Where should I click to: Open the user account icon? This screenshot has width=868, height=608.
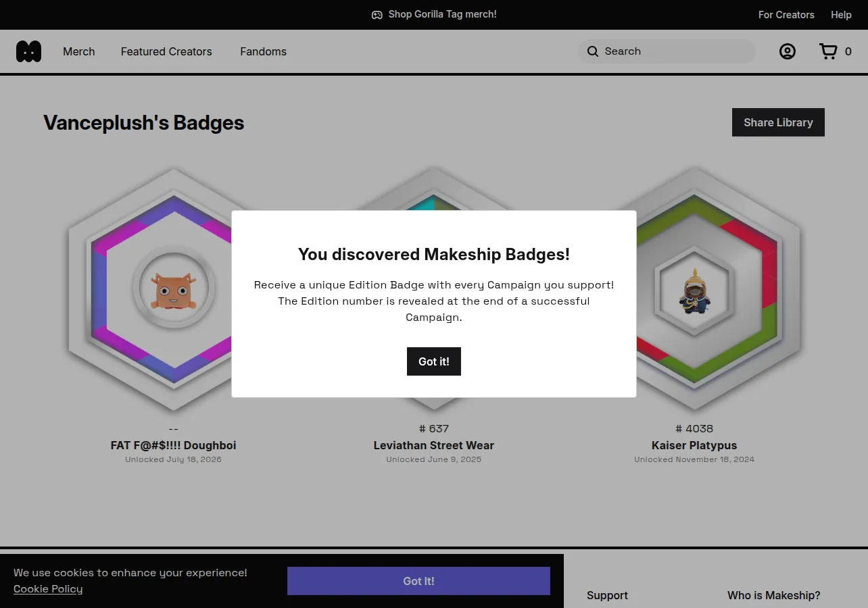click(x=788, y=51)
